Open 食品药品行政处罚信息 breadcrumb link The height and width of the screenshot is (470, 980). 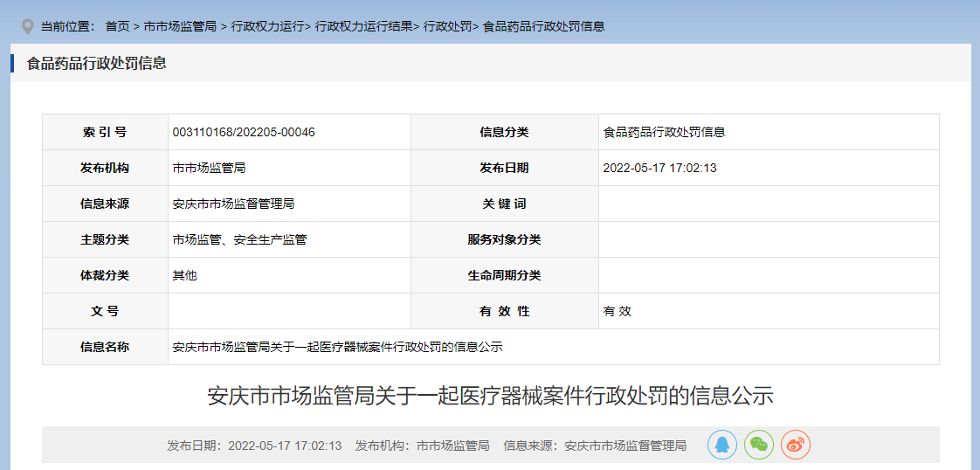(x=544, y=27)
